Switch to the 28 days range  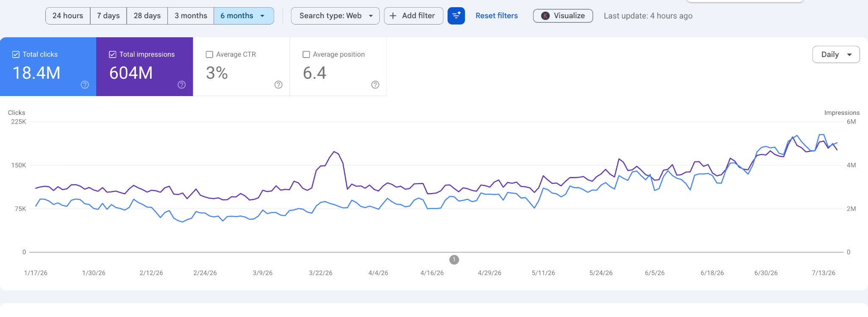pos(147,16)
